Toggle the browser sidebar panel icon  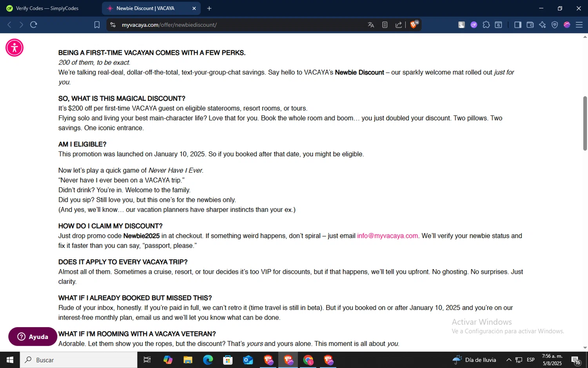[518, 25]
